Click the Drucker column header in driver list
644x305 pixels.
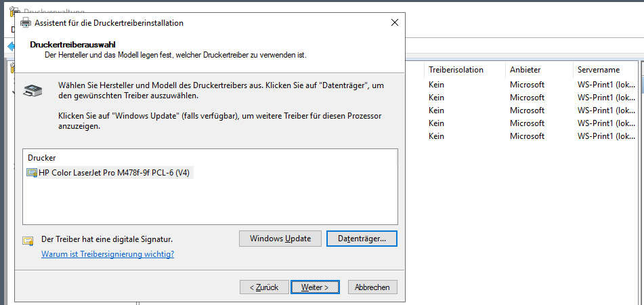[209, 157]
